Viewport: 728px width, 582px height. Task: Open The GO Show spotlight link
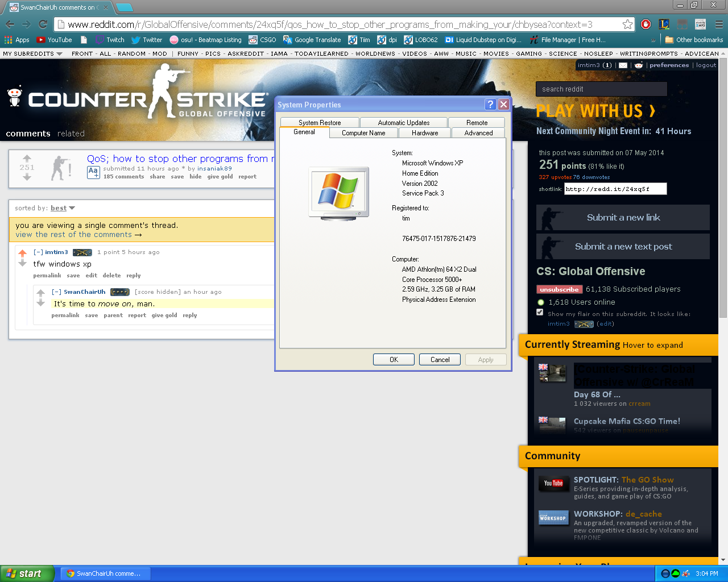point(647,480)
